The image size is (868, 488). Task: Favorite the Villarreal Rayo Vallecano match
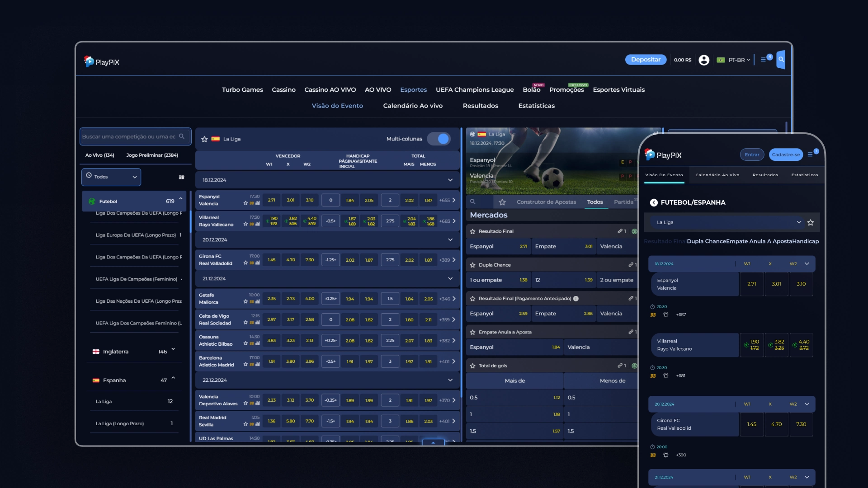point(245,224)
